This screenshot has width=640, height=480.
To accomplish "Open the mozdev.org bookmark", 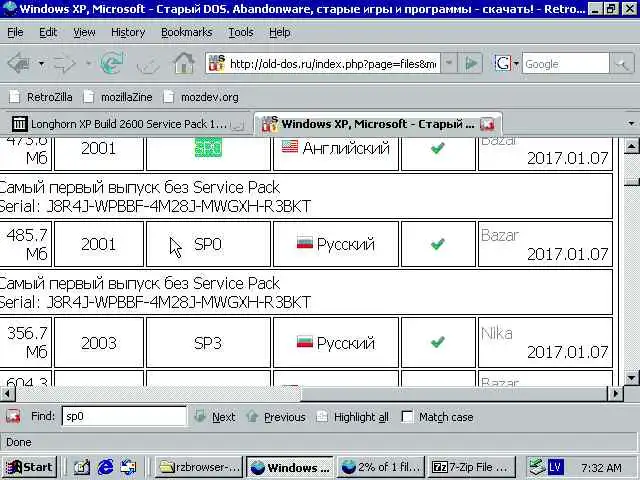I will pos(201,97).
